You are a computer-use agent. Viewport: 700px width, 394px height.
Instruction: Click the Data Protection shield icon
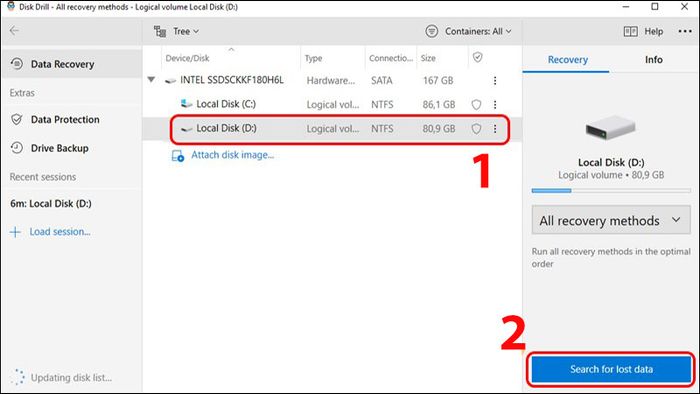tap(17, 120)
